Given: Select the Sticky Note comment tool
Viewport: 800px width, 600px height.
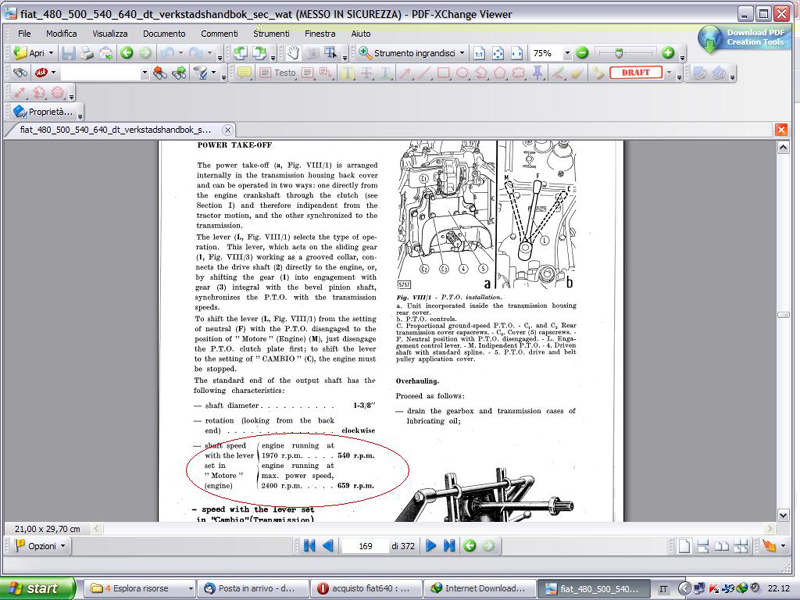Looking at the screenshot, I should tap(244, 73).
